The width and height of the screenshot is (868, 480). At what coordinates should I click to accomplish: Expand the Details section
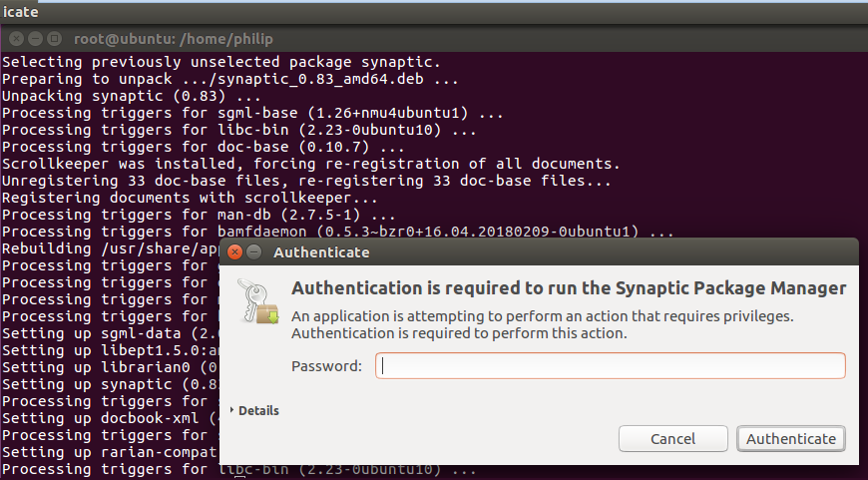click(254, 410)
